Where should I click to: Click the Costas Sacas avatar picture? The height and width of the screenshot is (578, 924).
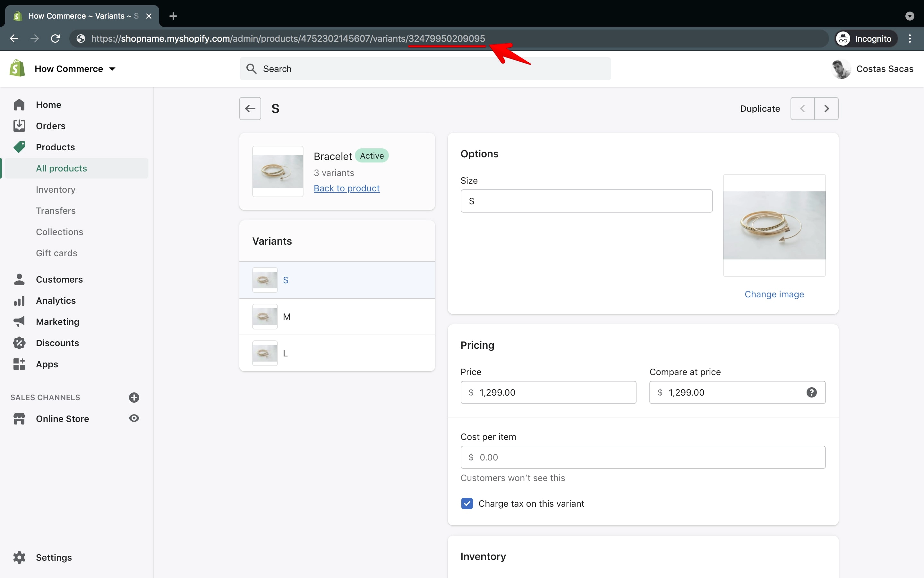[x=841, y=69]
